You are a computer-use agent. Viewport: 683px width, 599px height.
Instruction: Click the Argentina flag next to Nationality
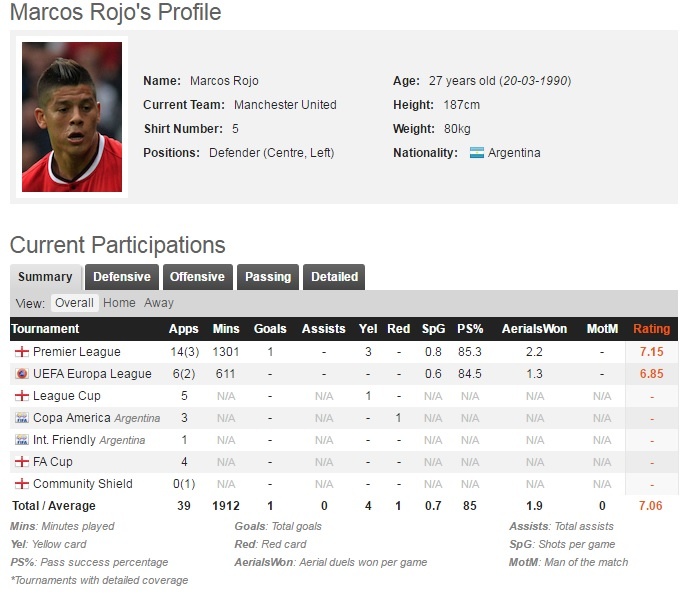click(477, 153)
